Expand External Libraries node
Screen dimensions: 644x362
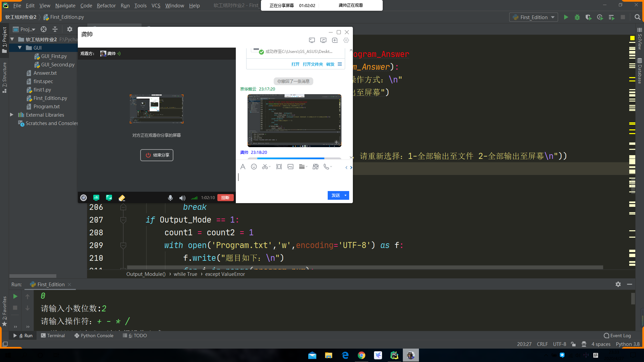12,115
